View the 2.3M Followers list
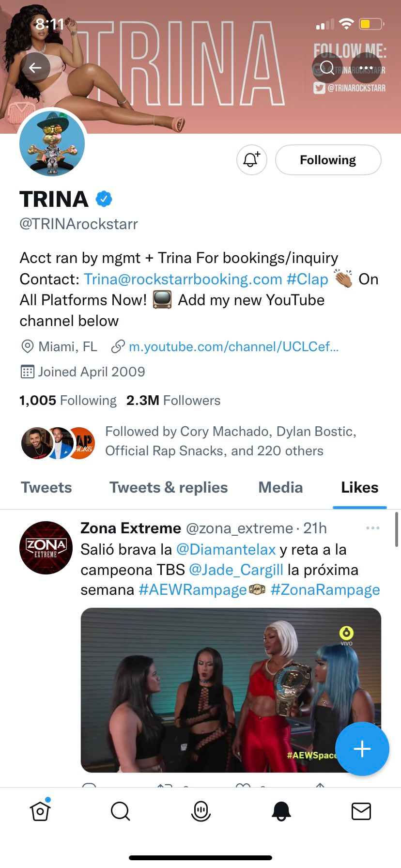 173,401
